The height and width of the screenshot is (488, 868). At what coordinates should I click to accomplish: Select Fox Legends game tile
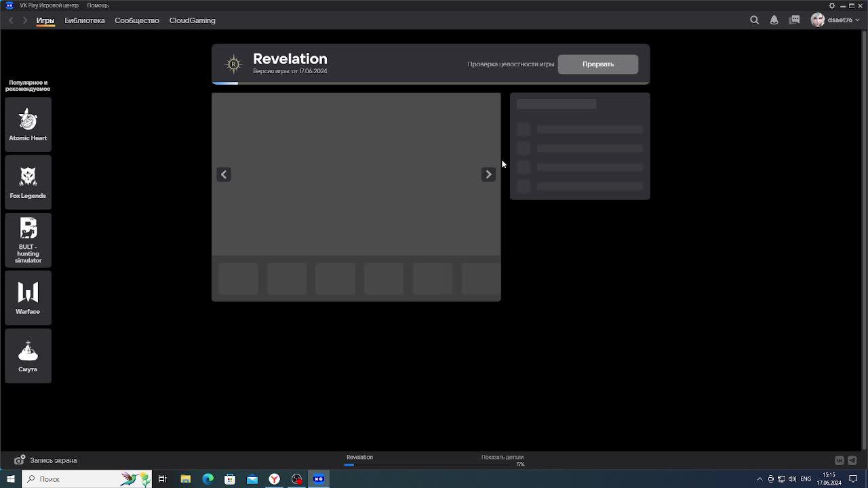click(x=28, y=182)
